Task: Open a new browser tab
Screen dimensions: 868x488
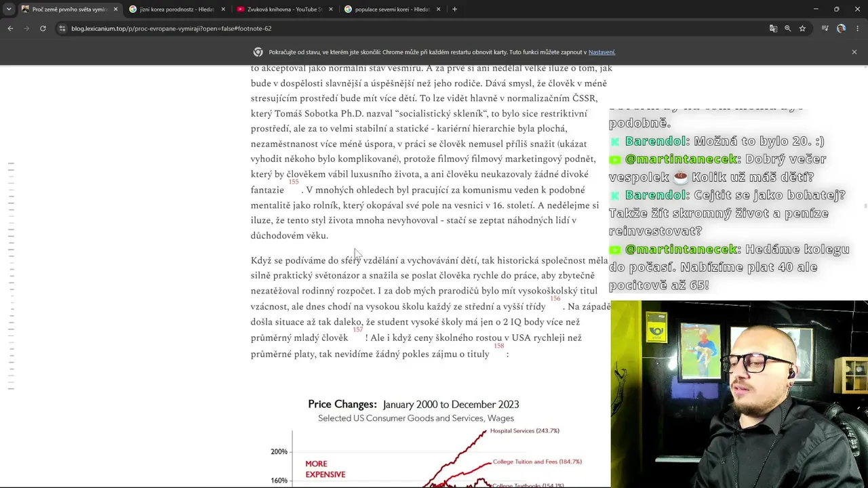Action: (x=454, y=9)
